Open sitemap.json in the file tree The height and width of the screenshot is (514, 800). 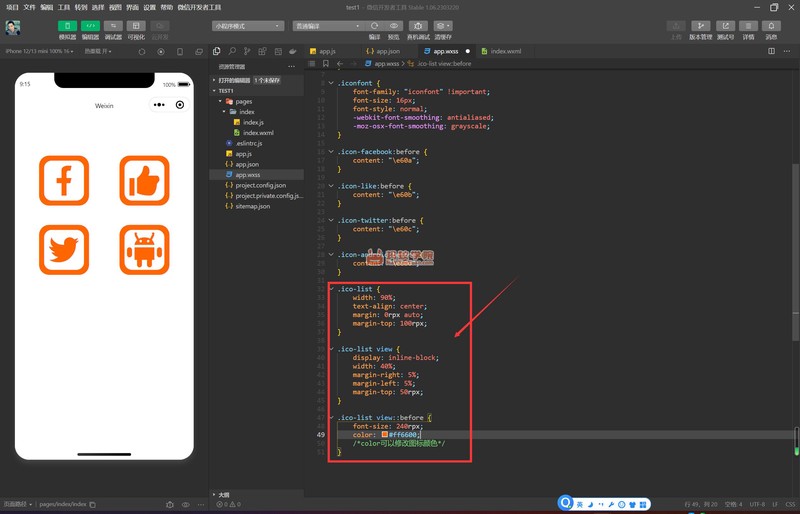point(257,206)
